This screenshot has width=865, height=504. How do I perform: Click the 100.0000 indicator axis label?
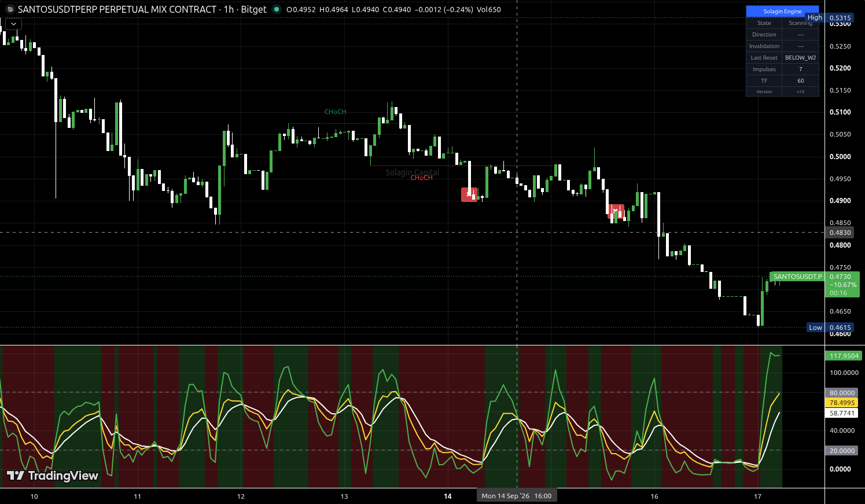click(x=844, y=373)
